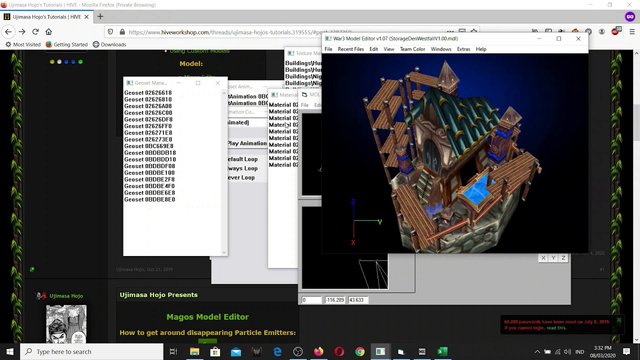Open the Windows notification center
Image resolution: width=640 pixels, height=360 pixels.
(627, 351)
